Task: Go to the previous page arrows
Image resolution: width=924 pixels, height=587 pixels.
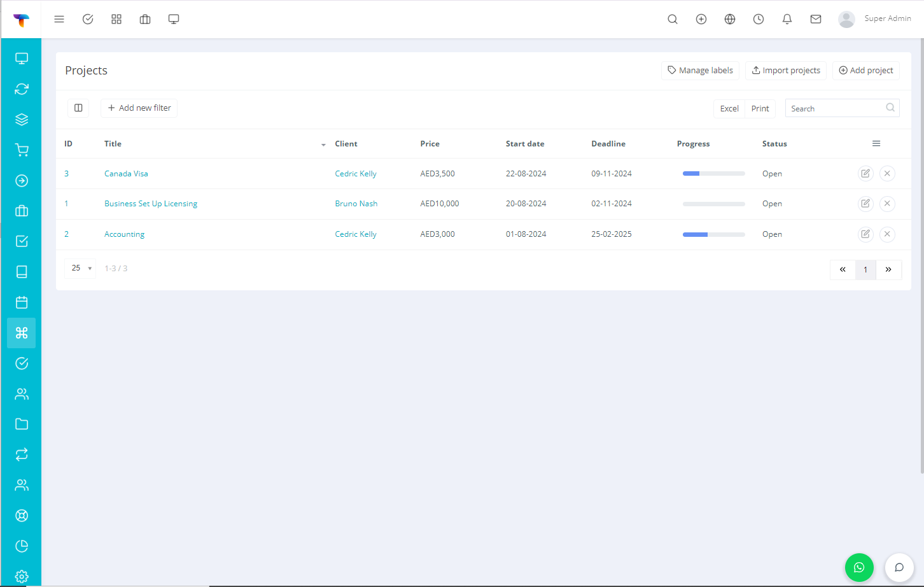Action: point(843,270)
